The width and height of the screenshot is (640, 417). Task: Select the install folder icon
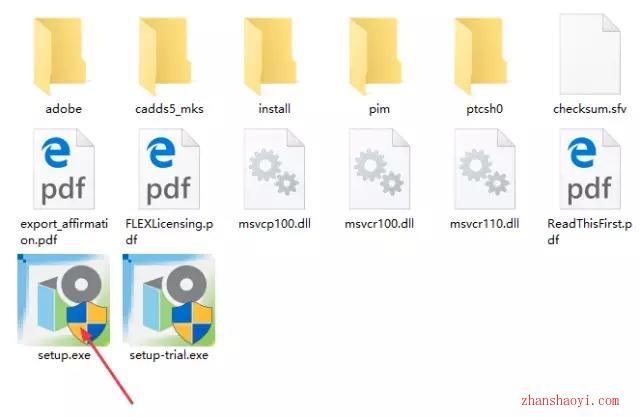(x=270, y=56)
